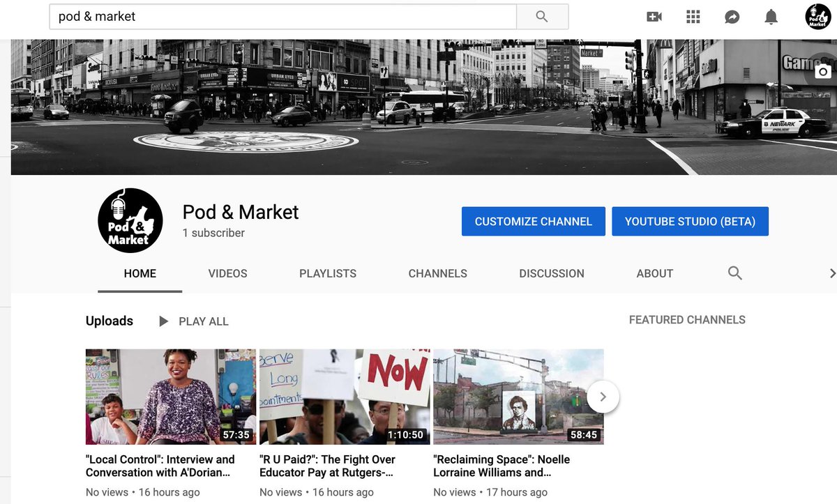Open the Uploads section heading
The height and width of the screenshot is (504, 837).
(x=110, y=321)
